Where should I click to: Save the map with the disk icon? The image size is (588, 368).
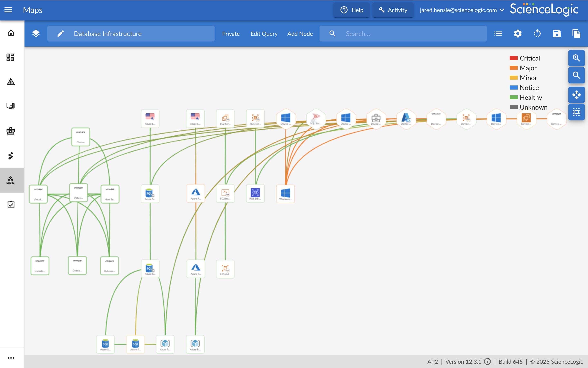[557, 34]
